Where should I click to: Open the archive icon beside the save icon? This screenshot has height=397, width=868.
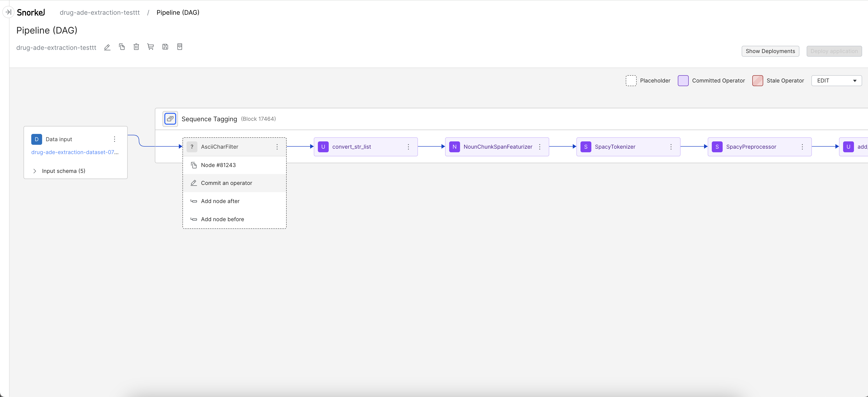[180, 47]
